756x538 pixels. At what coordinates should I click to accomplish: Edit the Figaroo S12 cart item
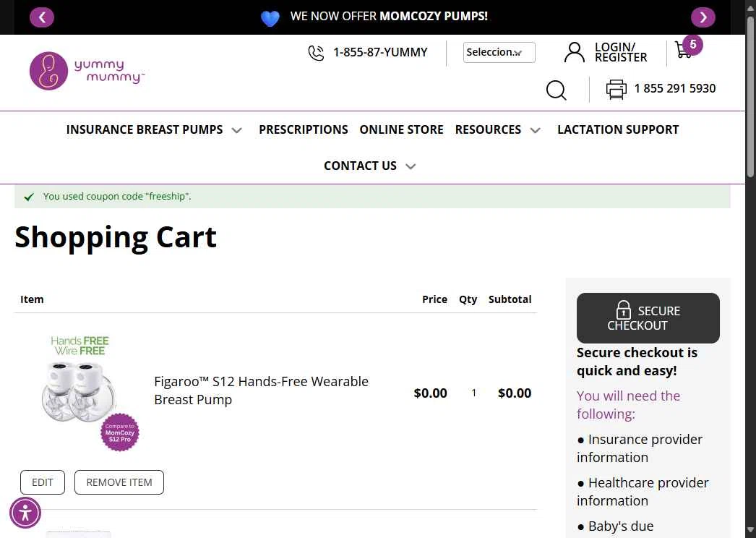[x=43, y=482]
